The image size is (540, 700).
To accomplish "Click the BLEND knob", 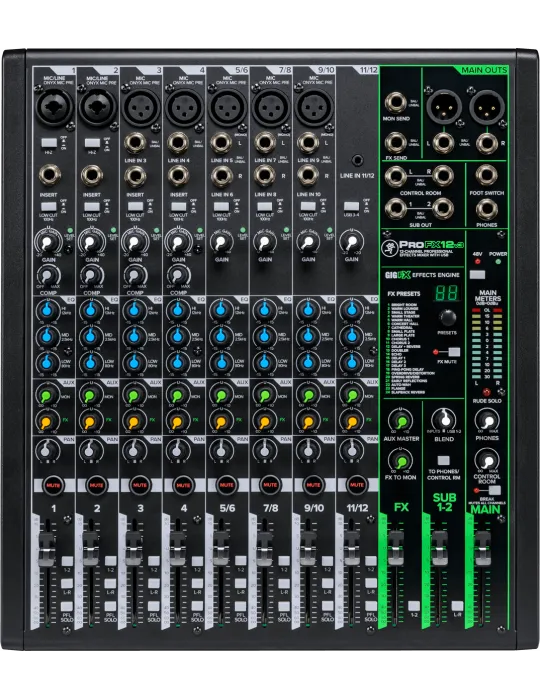I will click(444, 420).
